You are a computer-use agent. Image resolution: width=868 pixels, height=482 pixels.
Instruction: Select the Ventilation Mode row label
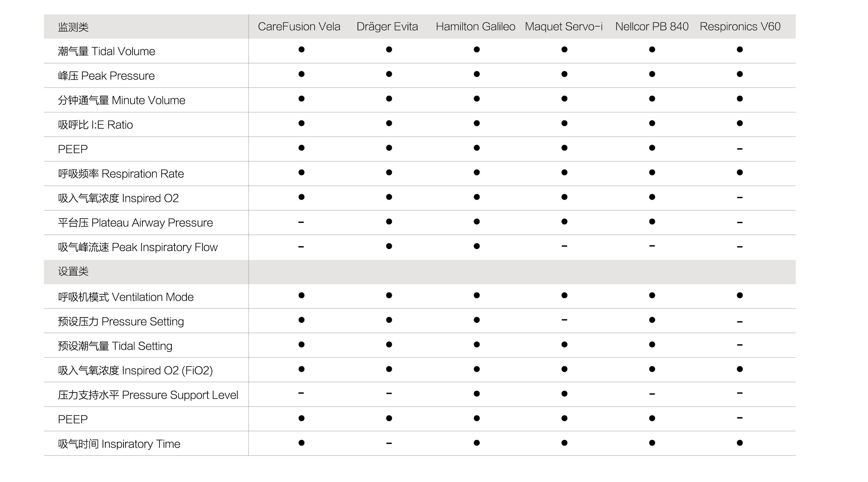tap(126, 297)
